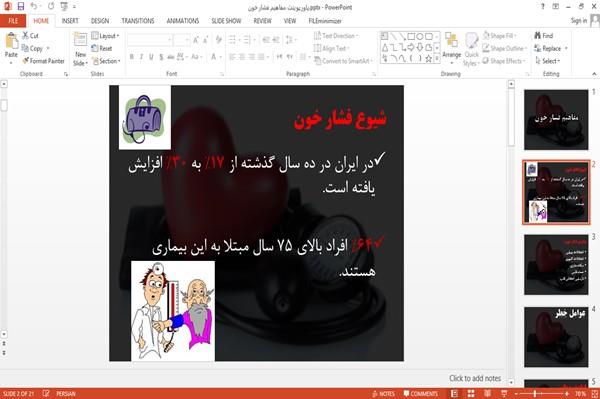Screen dimensions: 600x399
Task: Click the Save icon in quick access toolbar
Action: pyautogui.click(x=21, y=7)
